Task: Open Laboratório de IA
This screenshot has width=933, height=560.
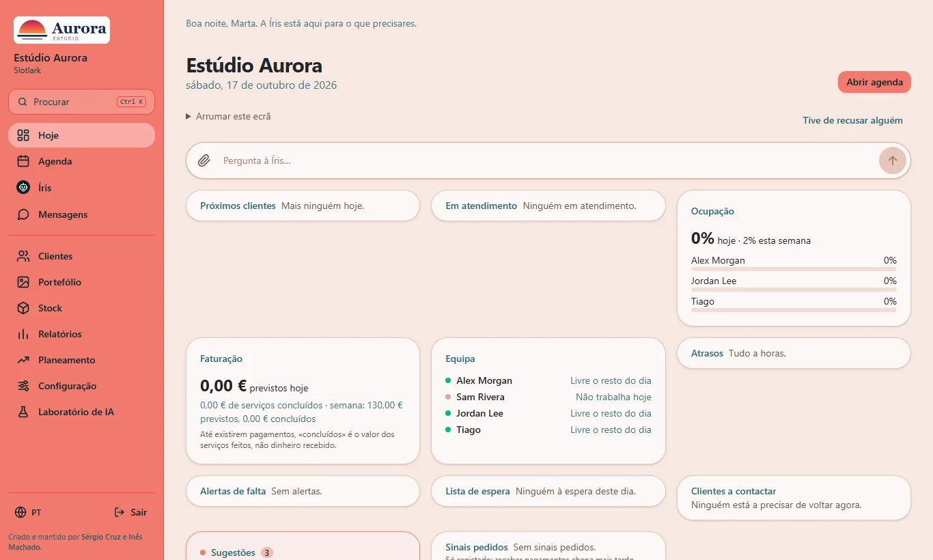Action: 81,412
